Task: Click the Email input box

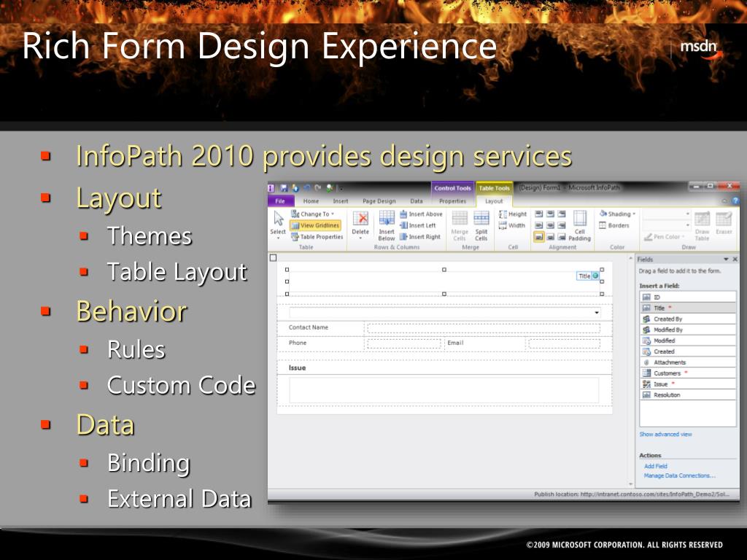Action: tap(564, 343)
